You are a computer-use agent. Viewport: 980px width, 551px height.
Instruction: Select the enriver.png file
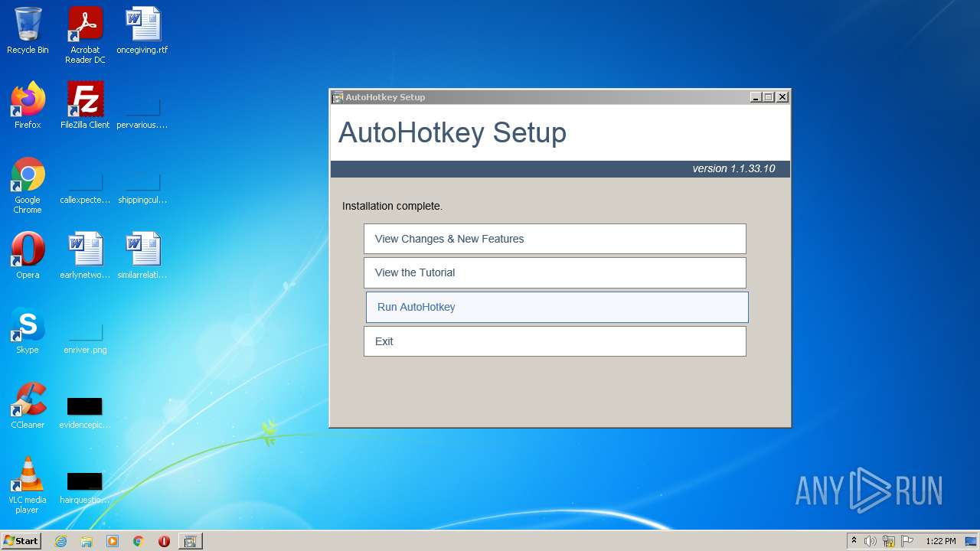tap(85, 338)
